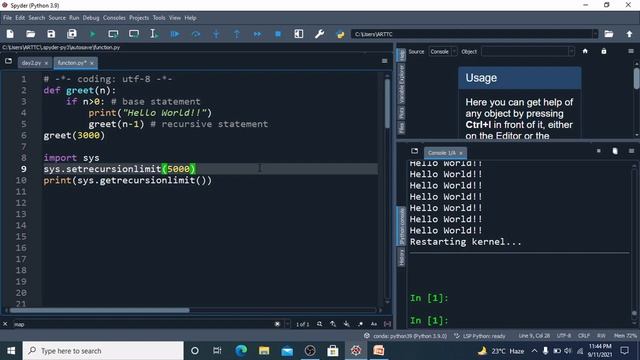Open the editor pane options menu

coord(384,61)
